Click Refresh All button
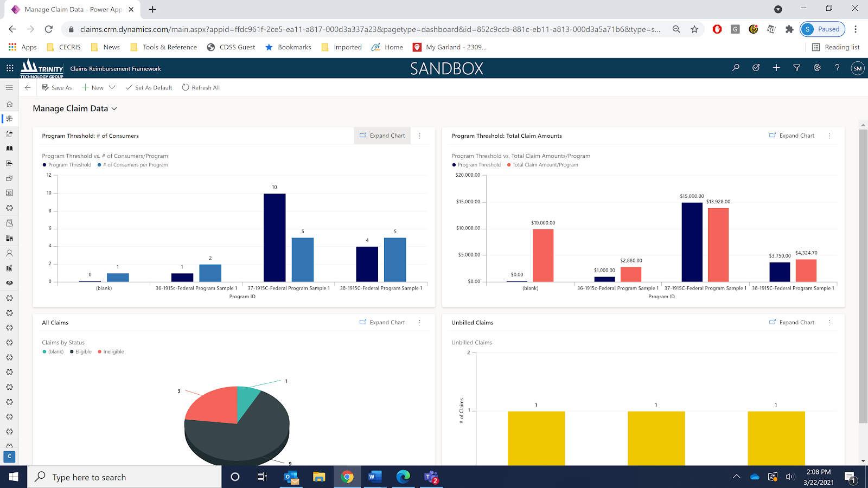Viewport: 868px width, 488px height. point(201,87)
